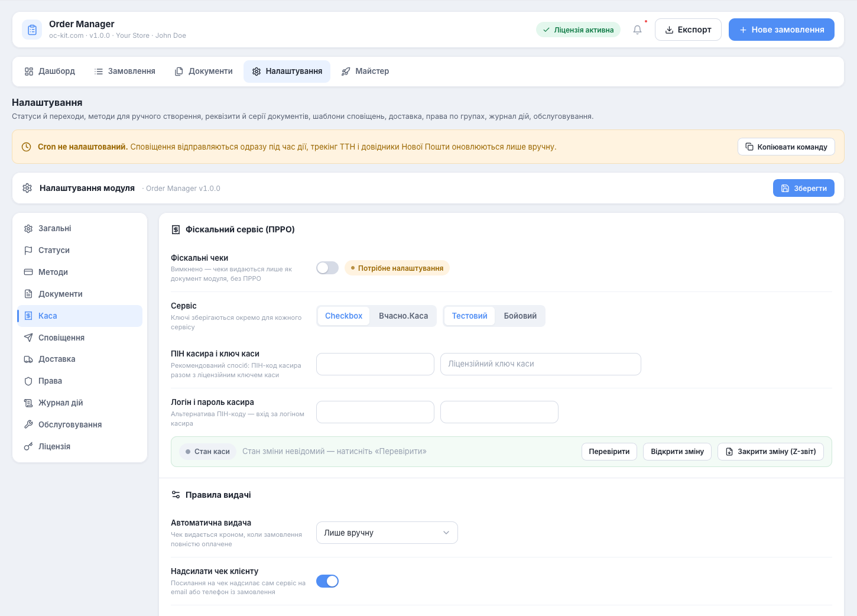This screenshot has height=616, width=857.
Task: Open the Автоматична видача dropdown
Action: (x=387, y=533)
